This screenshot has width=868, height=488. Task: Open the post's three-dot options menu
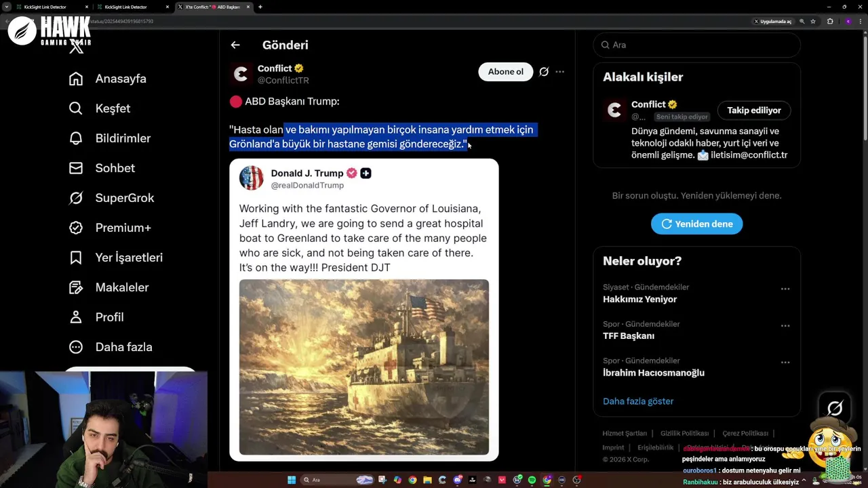(x=559, y=72)
